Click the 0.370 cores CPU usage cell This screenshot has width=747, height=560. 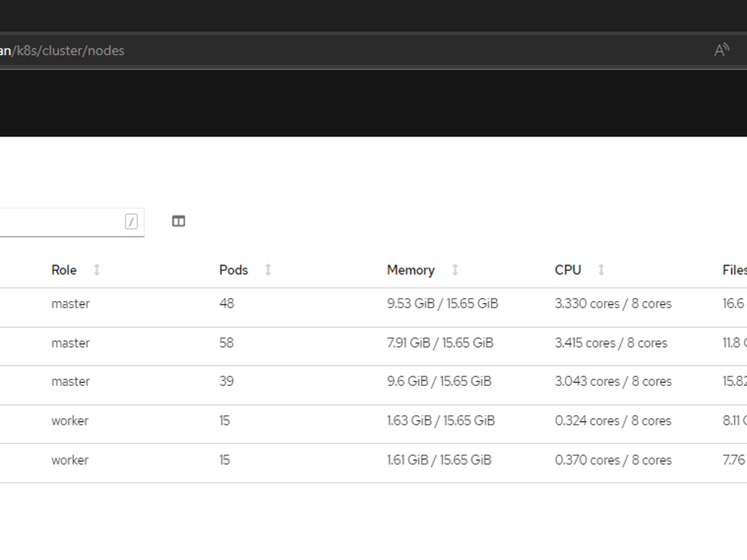pyautogui.click(x=613, y=461)
